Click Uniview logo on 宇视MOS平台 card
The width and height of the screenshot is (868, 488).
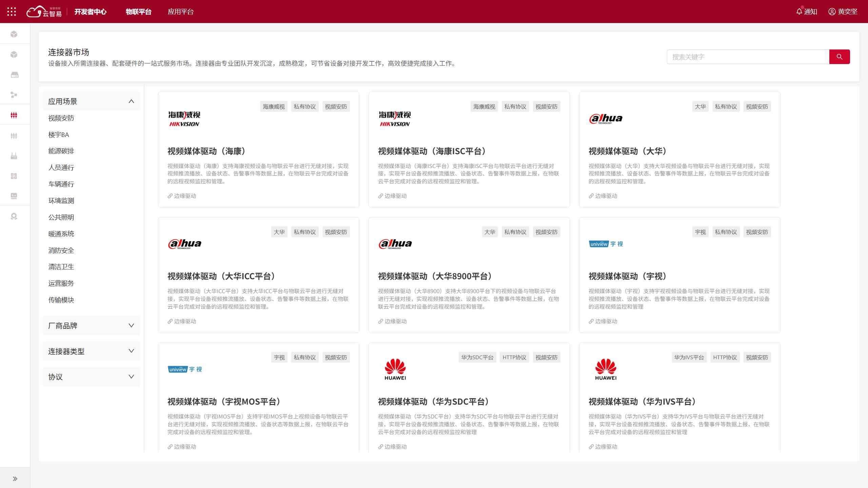click(185, 369)
